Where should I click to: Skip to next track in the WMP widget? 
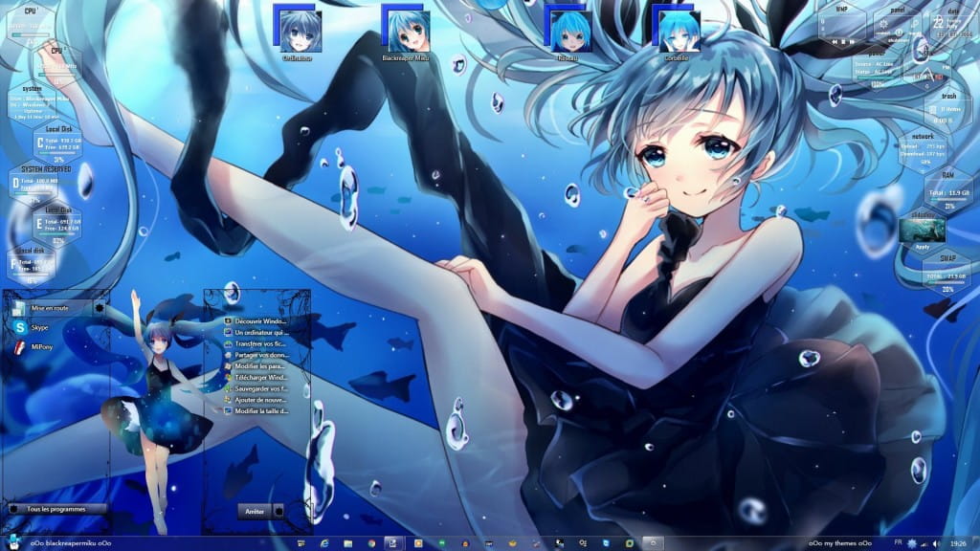(853, 41)
